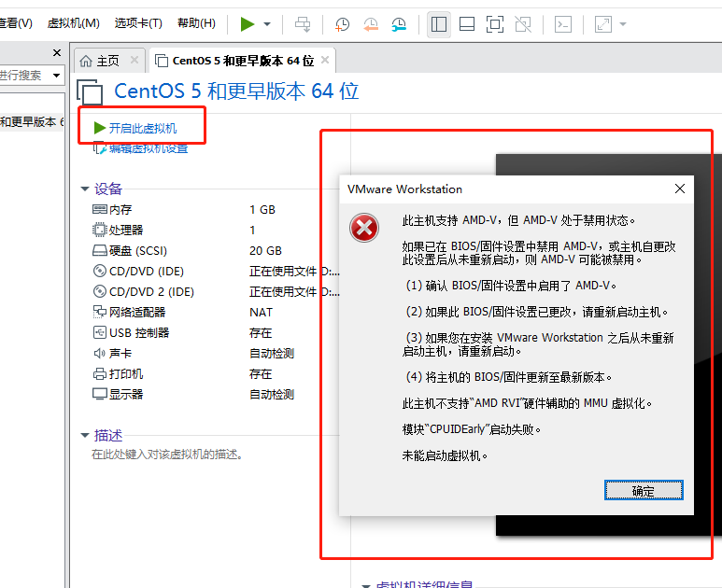
Task: Close the CentOS 5 tab
Action: pyautogui.click(x=325, y=60)
